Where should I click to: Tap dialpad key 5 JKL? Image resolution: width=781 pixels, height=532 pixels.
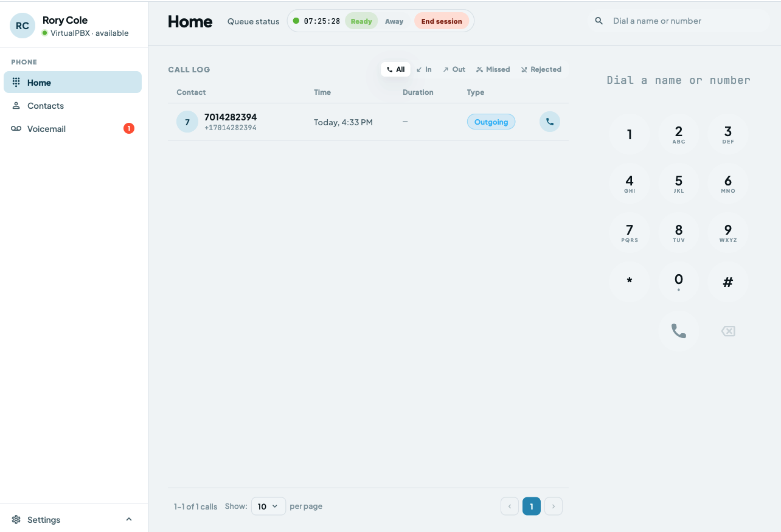pyautogui.click(x=679, y=184)
